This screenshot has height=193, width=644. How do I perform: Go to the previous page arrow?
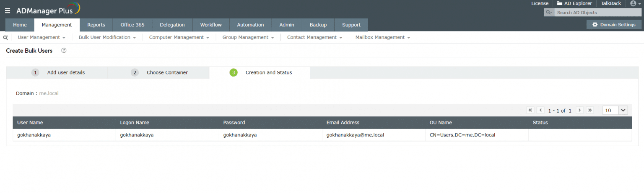tap(540, 110)
